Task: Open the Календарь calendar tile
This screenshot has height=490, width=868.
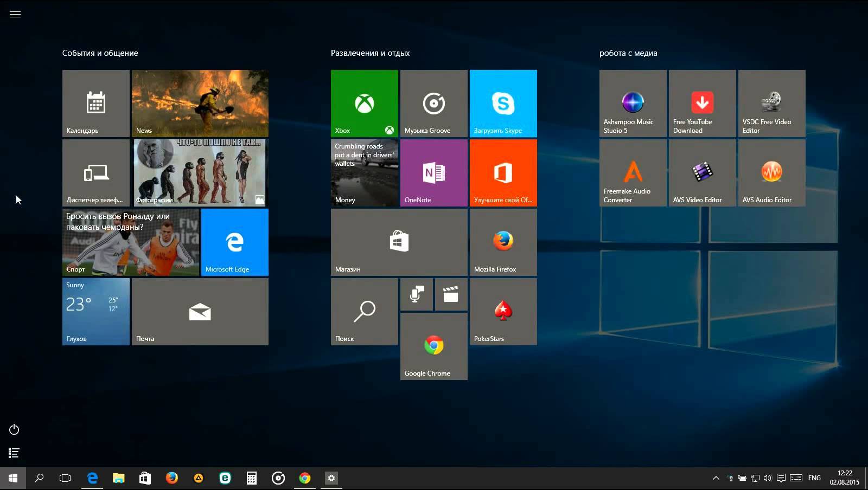Action: coord(96,103)
